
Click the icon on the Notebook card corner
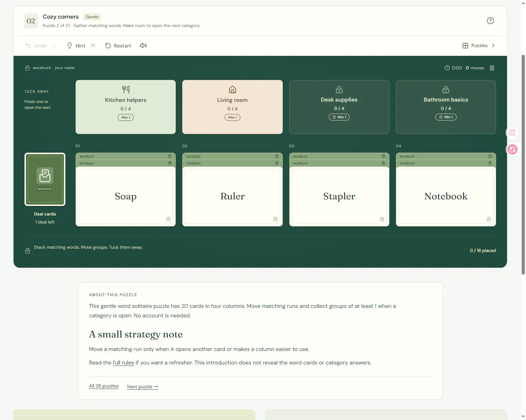[489, 219]
